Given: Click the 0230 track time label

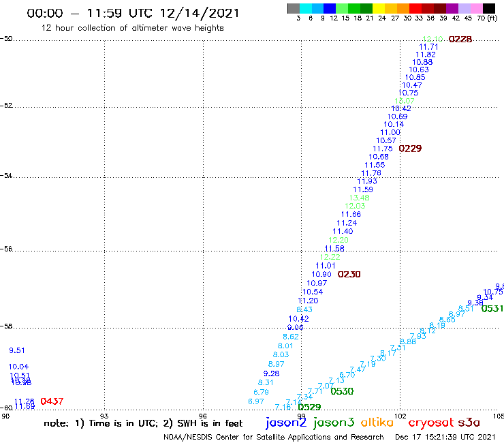Looking at the screenshot, I should pos(349,275).
